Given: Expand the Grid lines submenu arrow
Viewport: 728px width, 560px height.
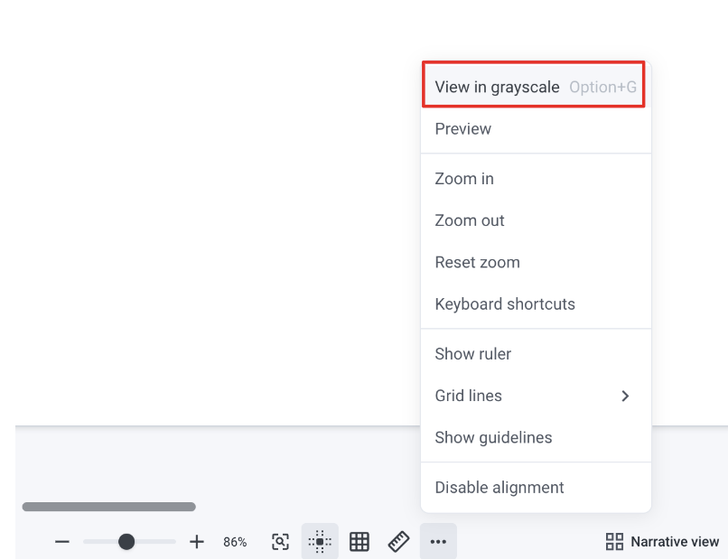Looking at the screenshot, I should (625, 396).
